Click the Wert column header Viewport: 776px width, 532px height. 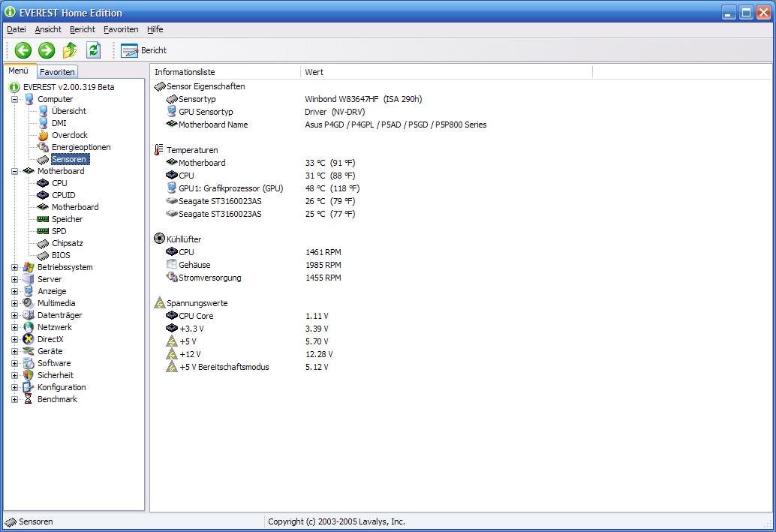(447, 72)
